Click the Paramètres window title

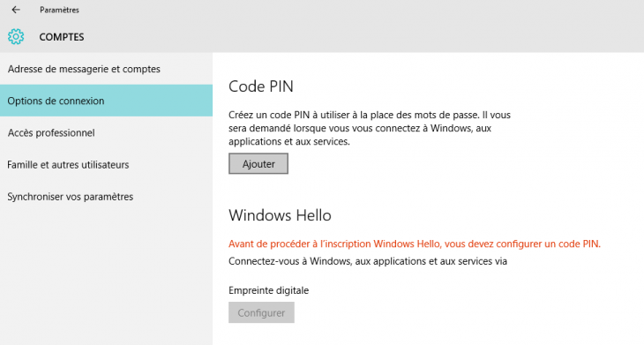tap(59, 10)
